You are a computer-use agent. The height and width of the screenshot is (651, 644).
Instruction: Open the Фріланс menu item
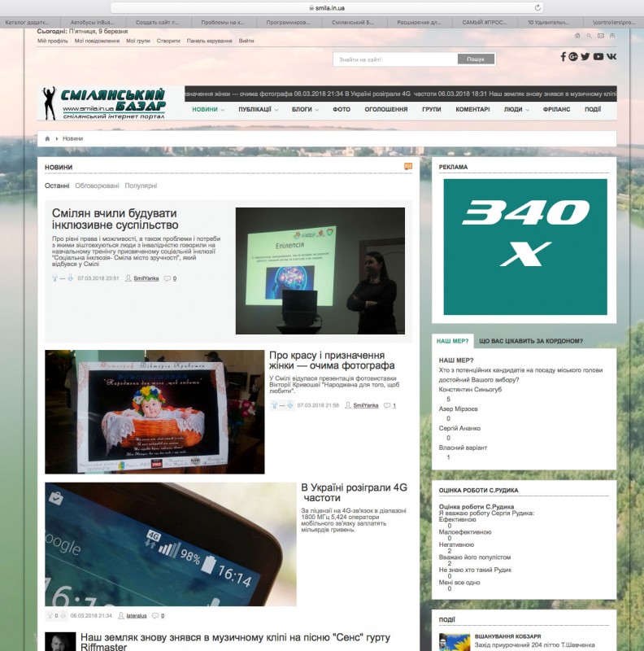(556, 110)
